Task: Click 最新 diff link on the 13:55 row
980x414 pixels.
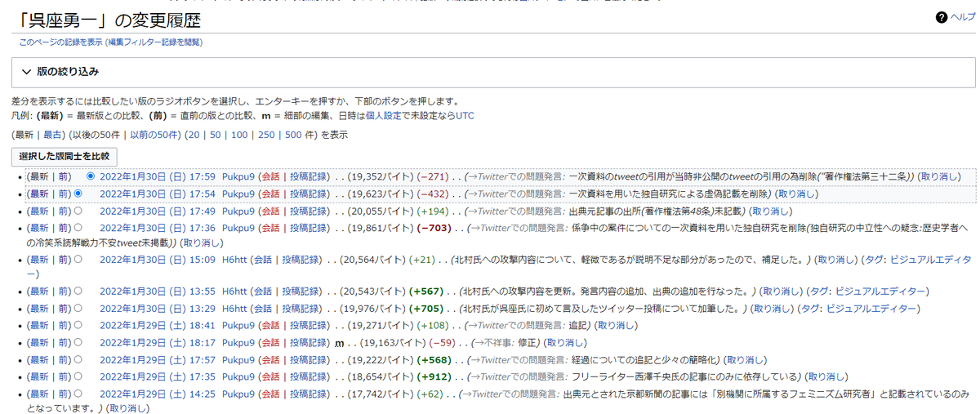Action: pyautogui.click(x=41, y=292)
